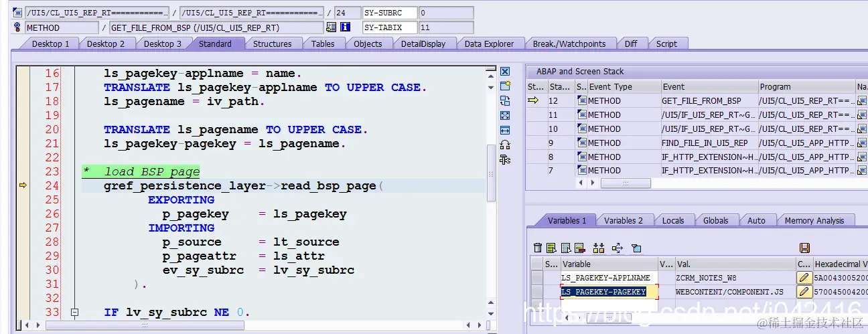This screenshot has height=334, width=868.
Task: Click the Variable column header
Action: point(609,264)
